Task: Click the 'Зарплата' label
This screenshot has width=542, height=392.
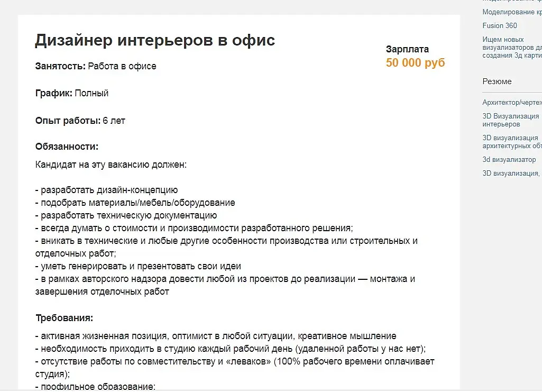Action: (407, 49)
